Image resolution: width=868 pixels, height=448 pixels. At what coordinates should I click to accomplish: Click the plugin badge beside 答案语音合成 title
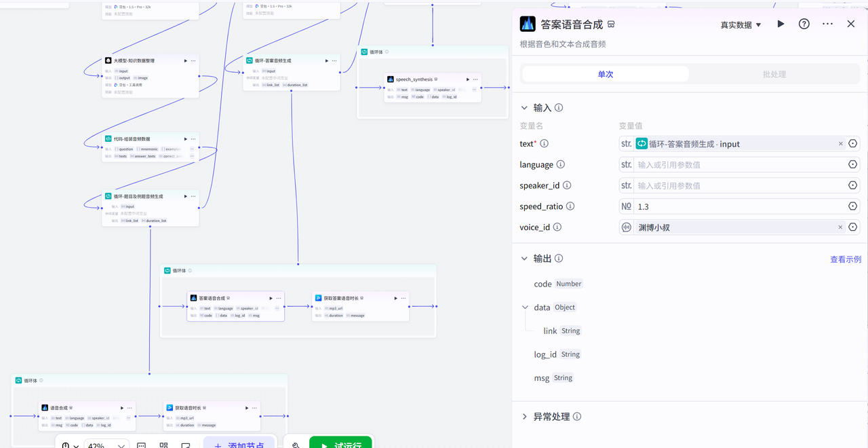point(611,24)
